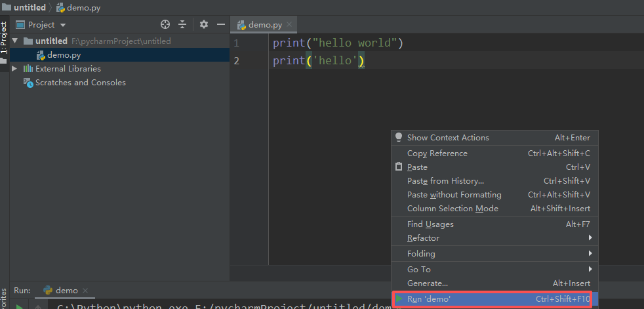Hide the Project panel with minus icon
This screenshot has width=644, height=309.
(221, 25)
